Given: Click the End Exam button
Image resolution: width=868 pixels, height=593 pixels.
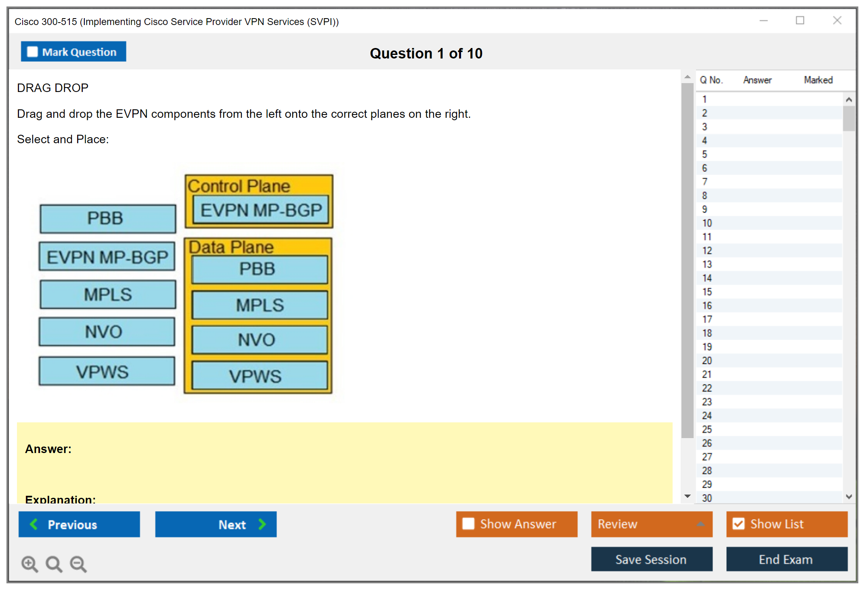Looking at the screenshot, I should (786, 559).
